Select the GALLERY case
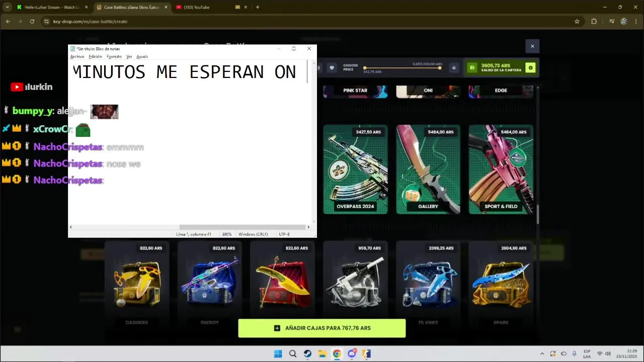The height and width of the screenshot is (362, 644). click(x=428, y=169)
